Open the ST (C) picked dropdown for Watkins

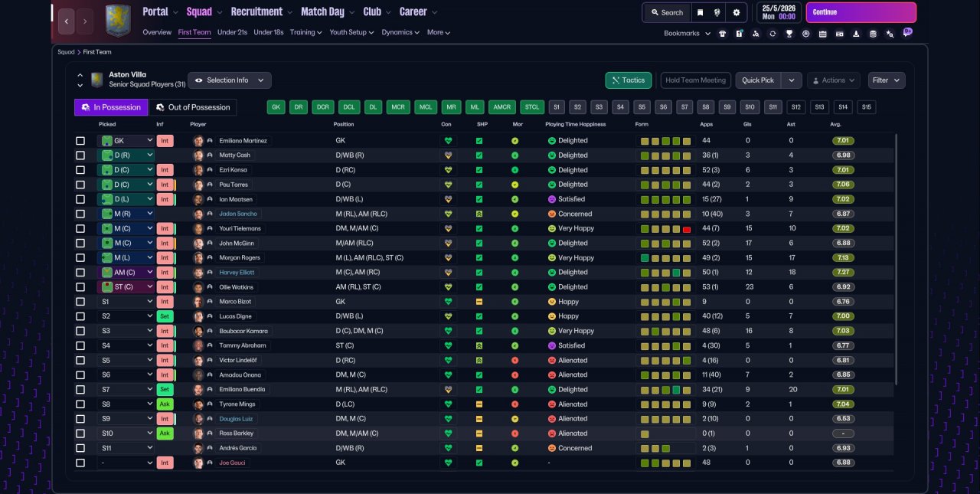(x=126, y=287)
